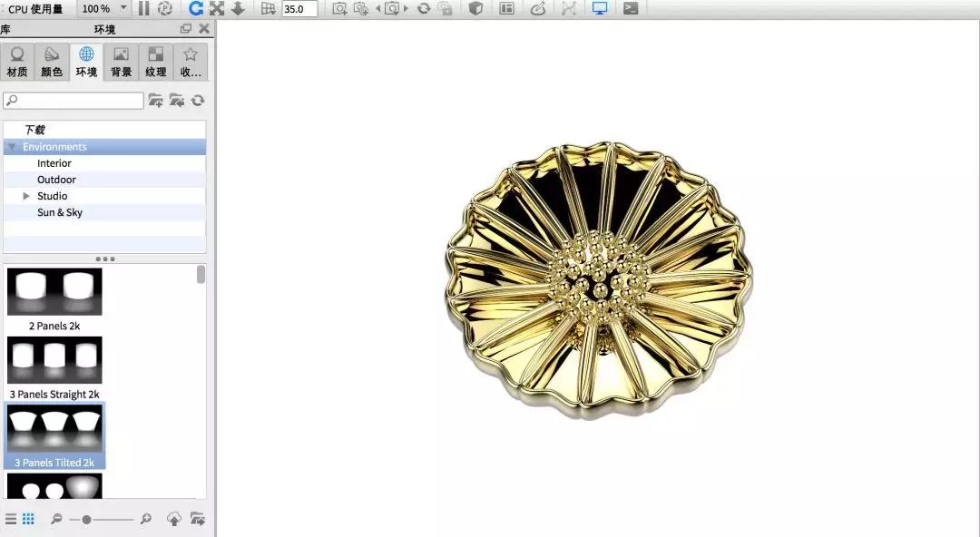Switch to list view in library

click(x=11, y=519)
